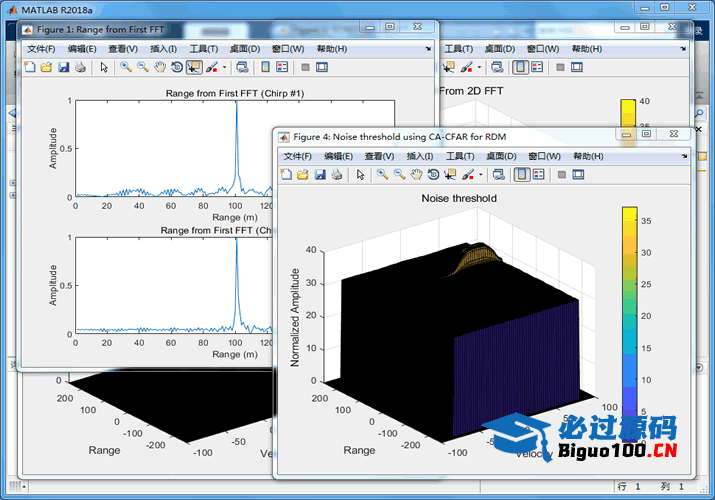Click the 3D noise threshold surface plot
Image resolution: width=715 pixels, height=500 pixels.
point(461,342)
